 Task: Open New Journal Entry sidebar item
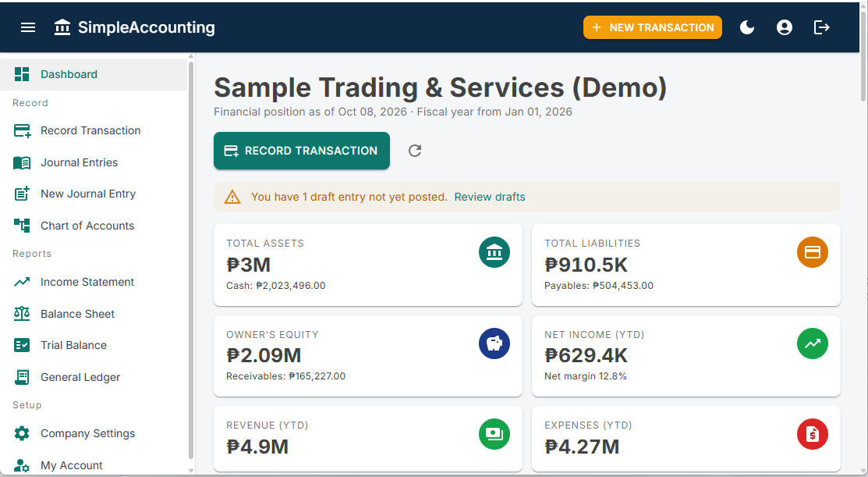94,194
